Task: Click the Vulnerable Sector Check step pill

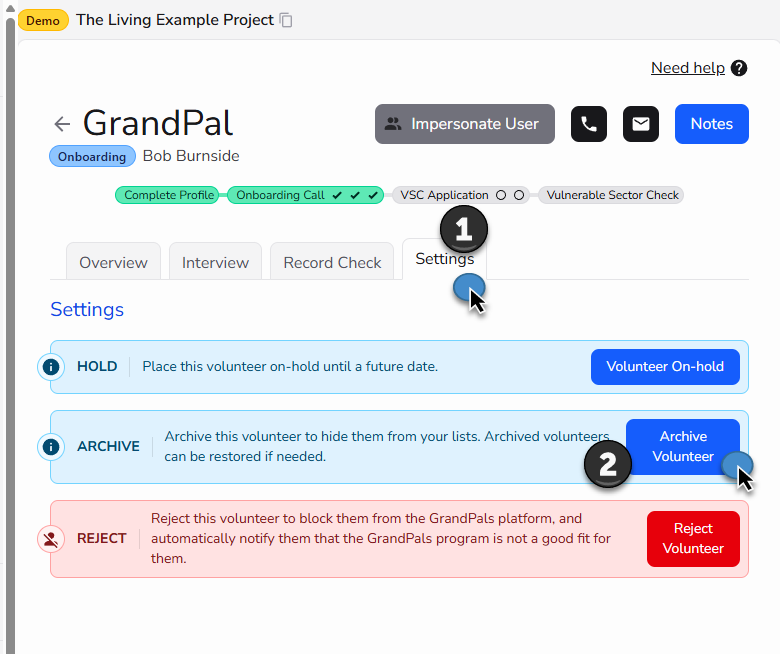Action: click(612, 195)
